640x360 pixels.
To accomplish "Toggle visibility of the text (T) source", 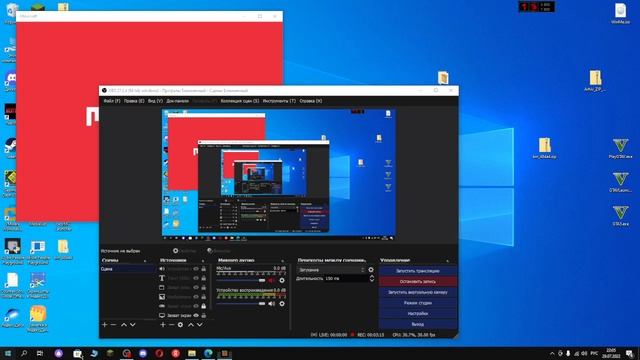I will coord(196,278).
